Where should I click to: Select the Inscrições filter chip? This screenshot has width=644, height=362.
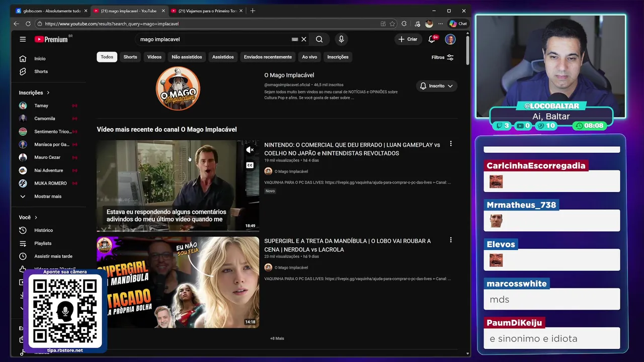(338, 57)
